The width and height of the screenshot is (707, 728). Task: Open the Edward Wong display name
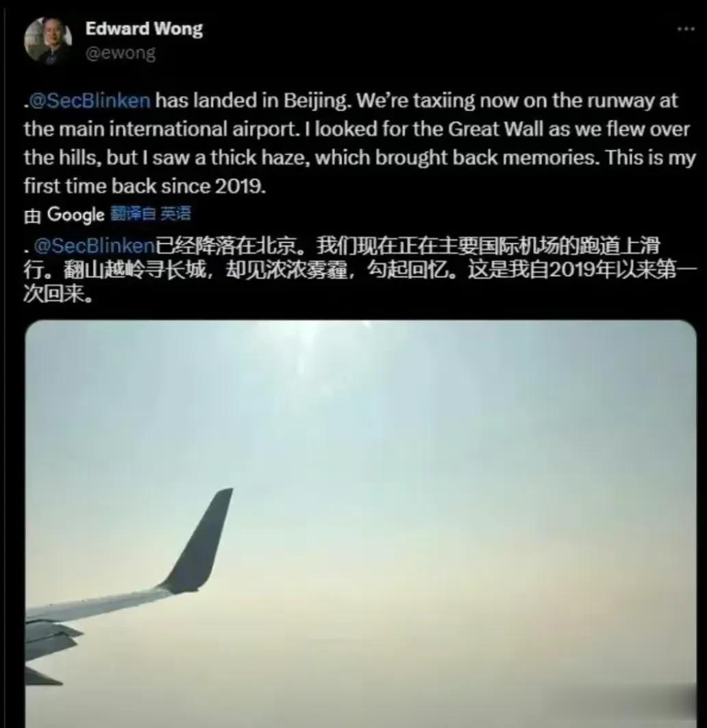144,29
